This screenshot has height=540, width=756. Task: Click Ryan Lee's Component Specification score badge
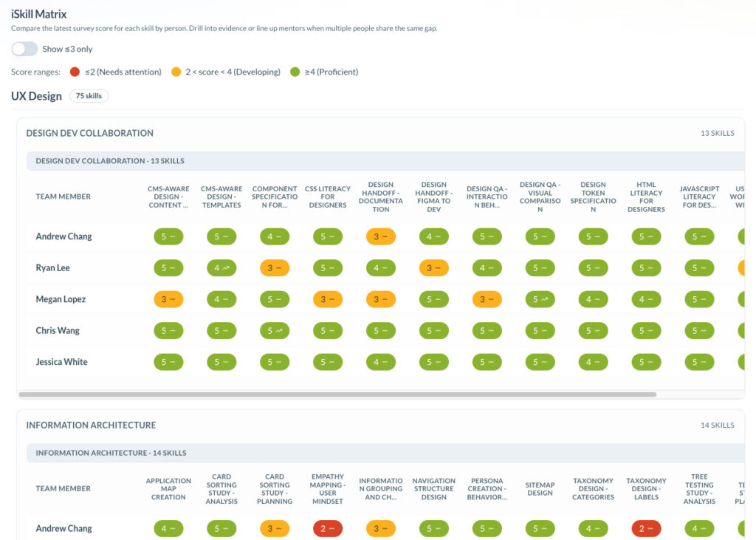(275, 268)
